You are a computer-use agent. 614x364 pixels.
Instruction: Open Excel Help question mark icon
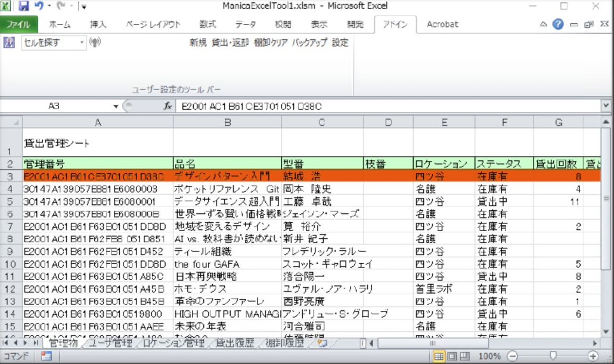[558, 24]
